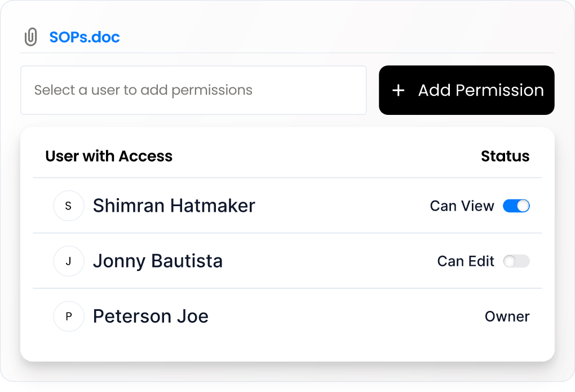Viewport: 575px width, 392px height.
Task: Click the Can Edit status label
Action: tap(466, 261)
